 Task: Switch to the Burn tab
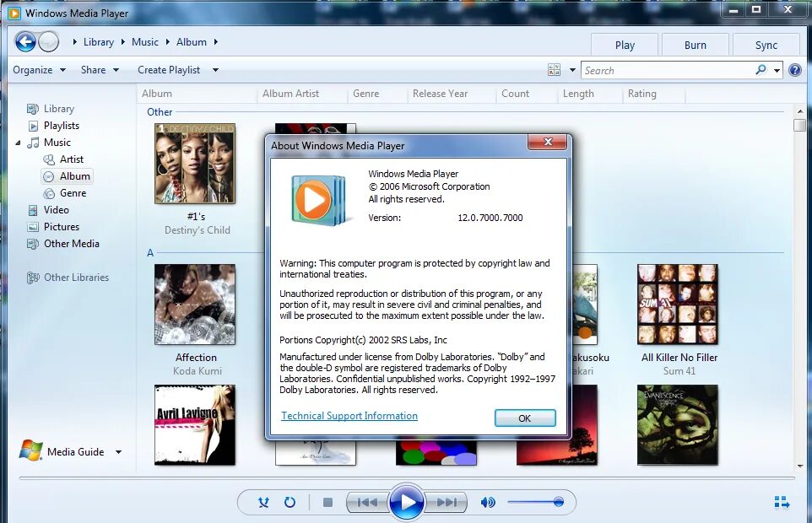(x=695, y=44)
